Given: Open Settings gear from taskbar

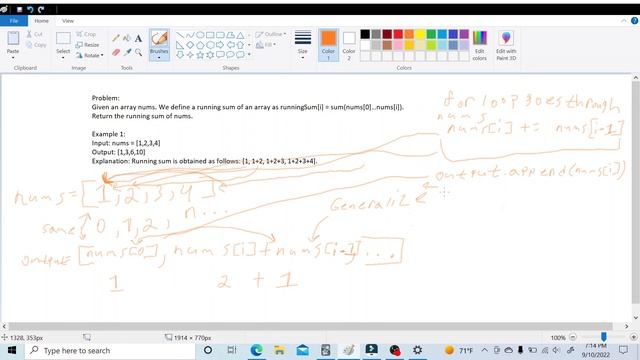Looking at the screenshot, I should point(417,350).
